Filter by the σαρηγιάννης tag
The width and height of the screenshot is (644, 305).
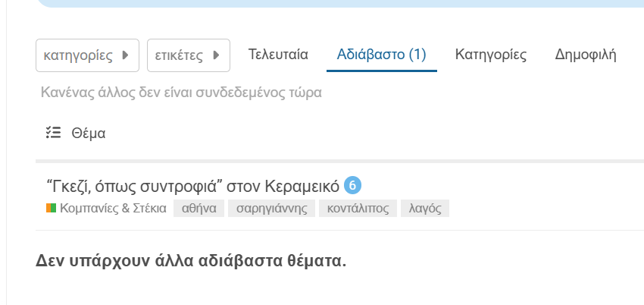(x=271, y=208)
